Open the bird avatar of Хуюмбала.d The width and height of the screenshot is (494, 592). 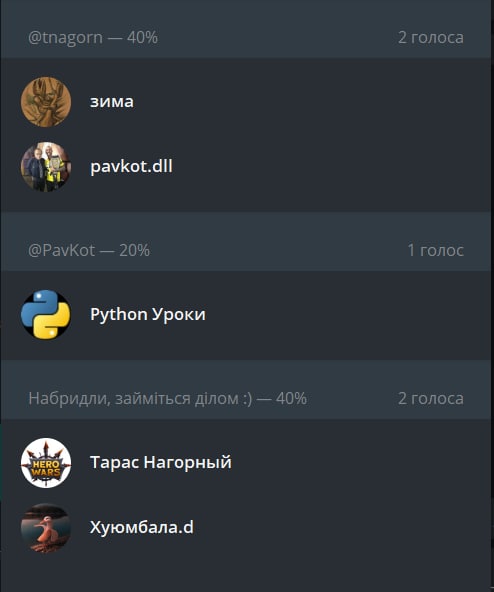tap(46, 528)
